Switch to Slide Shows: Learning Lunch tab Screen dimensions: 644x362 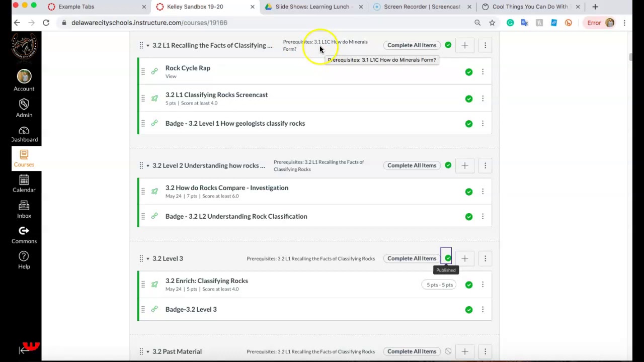pyautogui.click(x=313, y=7)
